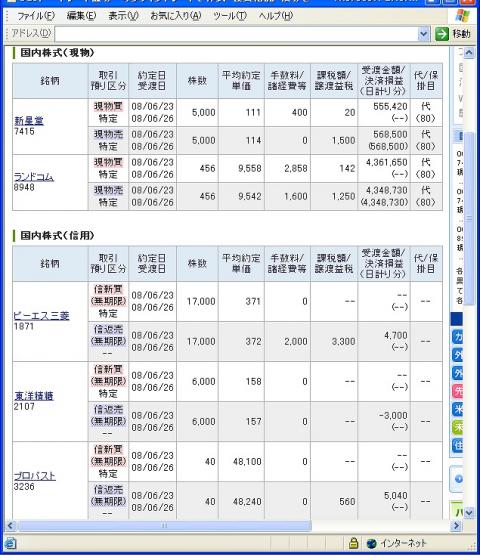
Task: Select the -3,000 loss cell
Action: point(384,421)
